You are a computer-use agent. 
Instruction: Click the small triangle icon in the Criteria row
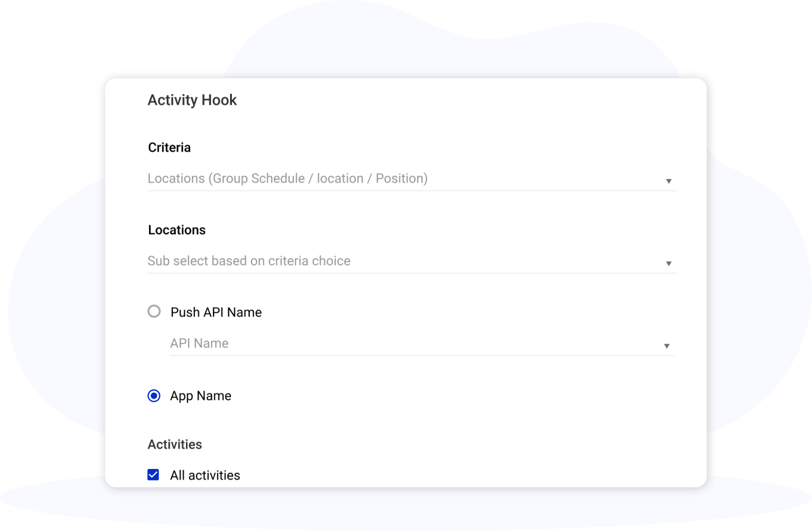668,181
